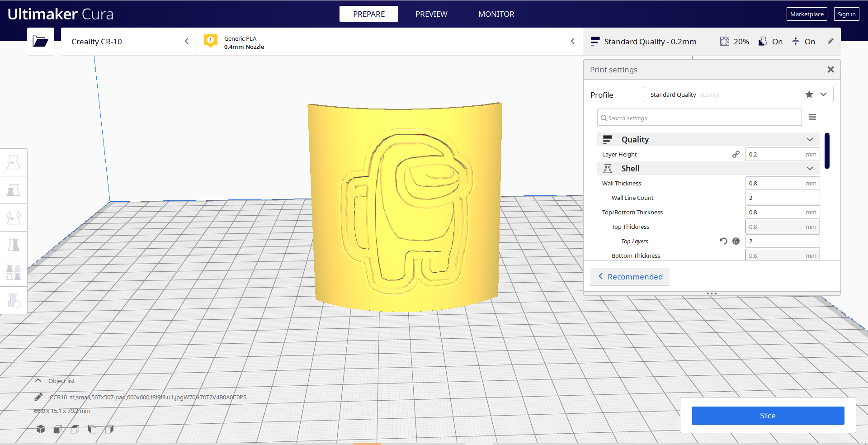The image size is (868, 445).
Task: Click the Slice button
Action: [x=767, y=416]
